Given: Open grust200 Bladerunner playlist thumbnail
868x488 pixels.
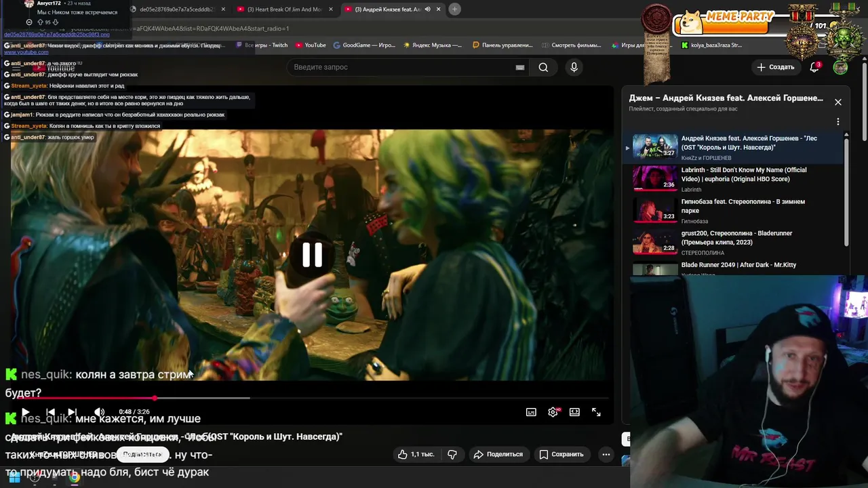Looking at the screenshot, I should tap(655, 241).
